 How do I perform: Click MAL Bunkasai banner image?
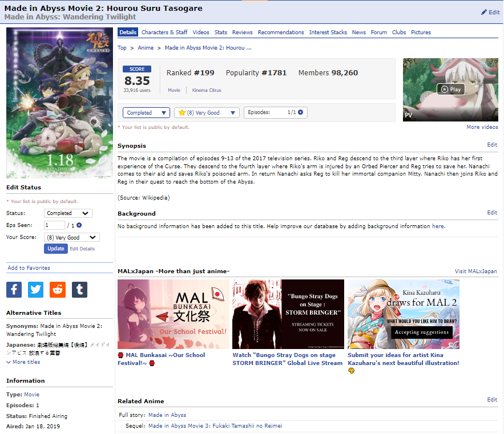[174, 314]
